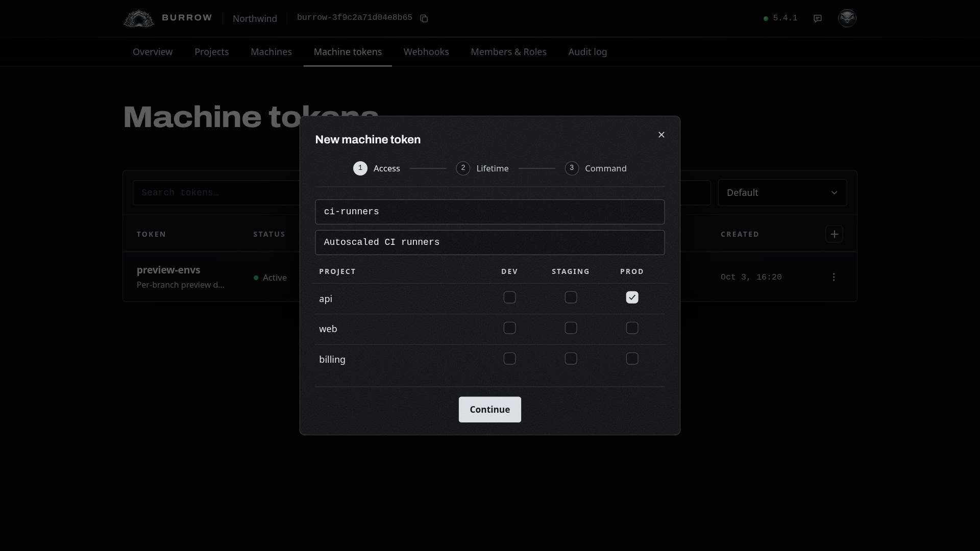
Task: Uncheck api project PROD access
Action: (632, 297)
